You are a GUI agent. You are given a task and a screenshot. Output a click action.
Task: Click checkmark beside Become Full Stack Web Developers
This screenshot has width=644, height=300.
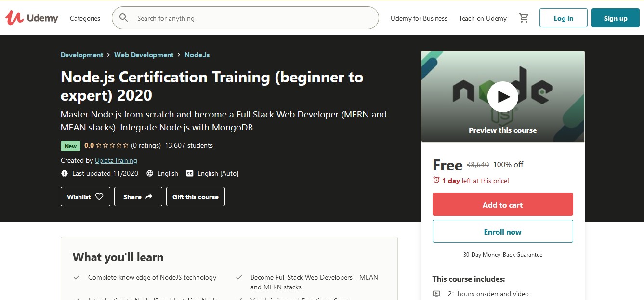tap(239, 277)
